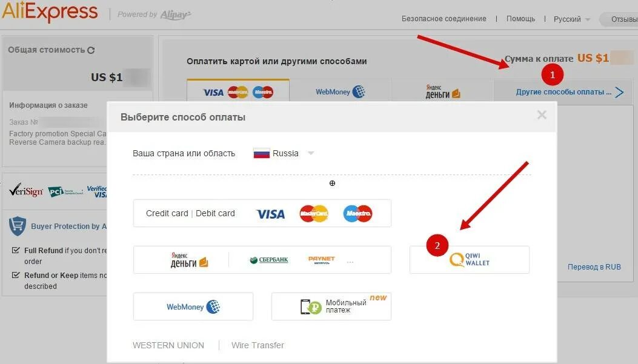
Task: Toggle the Full Refund checkbox
Action: (16, 250)
